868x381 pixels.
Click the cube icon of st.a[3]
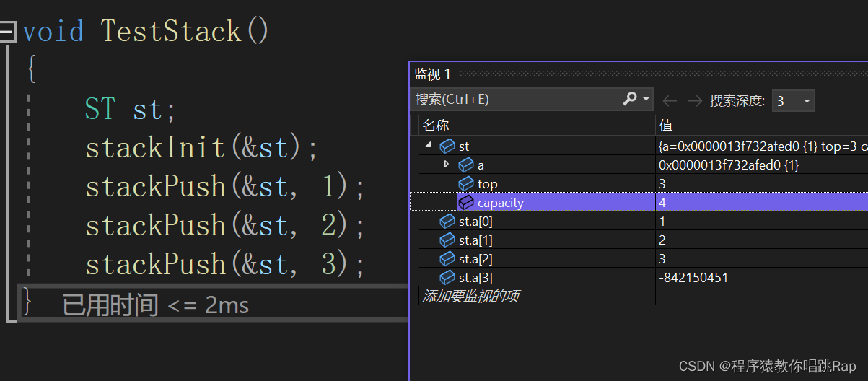447,278
